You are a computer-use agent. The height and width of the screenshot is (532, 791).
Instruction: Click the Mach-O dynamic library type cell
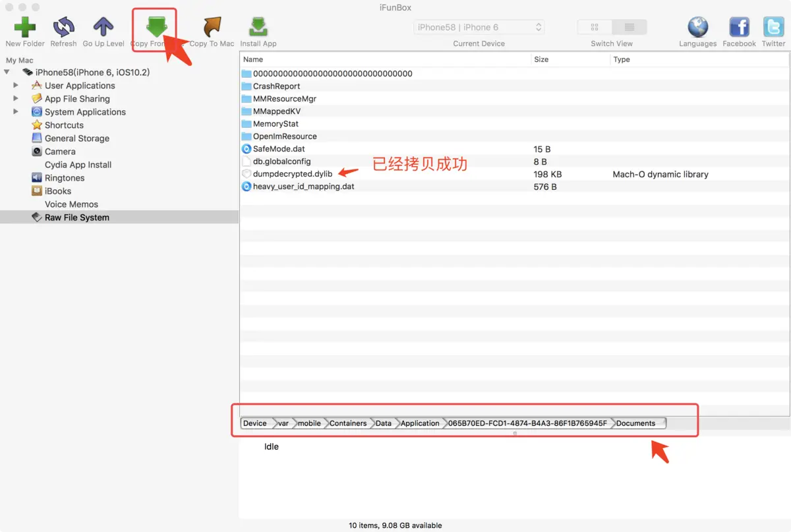pos(660,175)
